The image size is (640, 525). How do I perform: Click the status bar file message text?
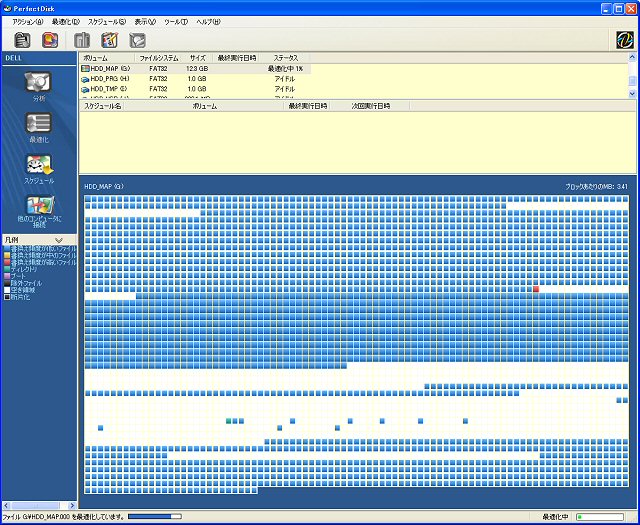tap(64, 517)
